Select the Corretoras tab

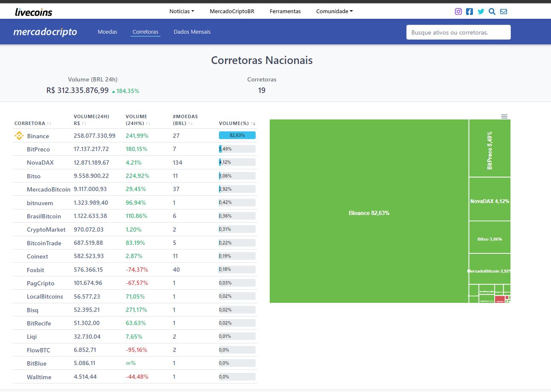coord(146,32)
